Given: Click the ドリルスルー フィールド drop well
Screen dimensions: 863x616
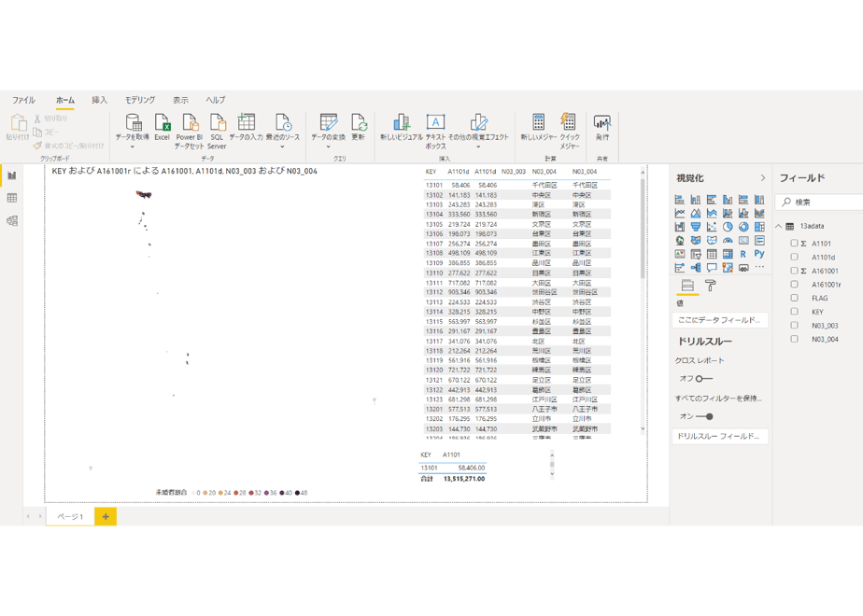Looking at the screenshot, I should (x=720, y=436).
